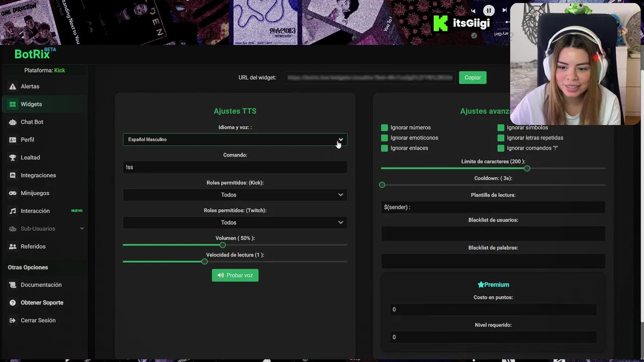Expand the Sub-Usuarios chevron

82,229
